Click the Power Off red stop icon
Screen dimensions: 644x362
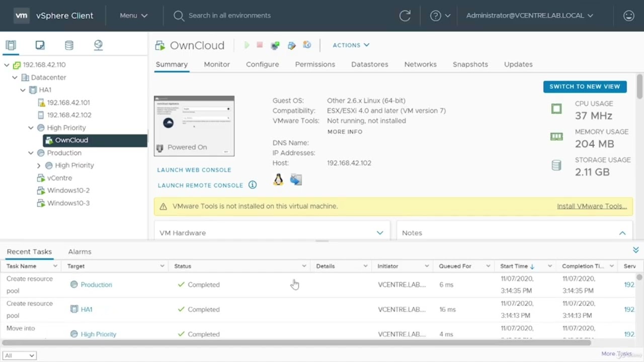260,45
